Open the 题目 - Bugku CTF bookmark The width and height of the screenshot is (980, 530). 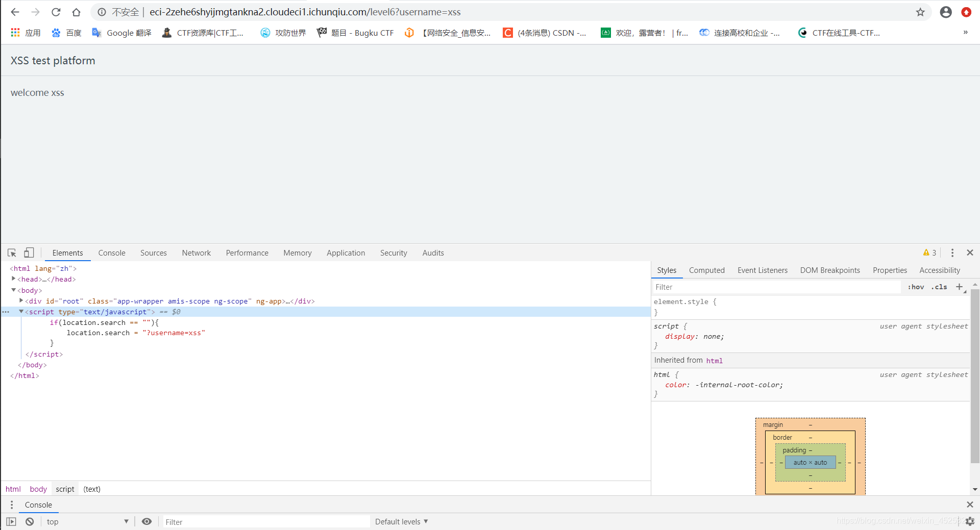[355, 33]
